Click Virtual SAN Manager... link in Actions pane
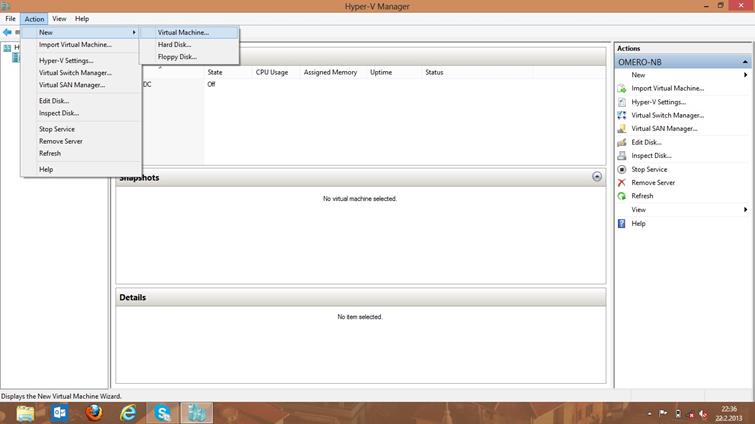Image resolution: width=755 pixels, height=424 pixels. 664,128
